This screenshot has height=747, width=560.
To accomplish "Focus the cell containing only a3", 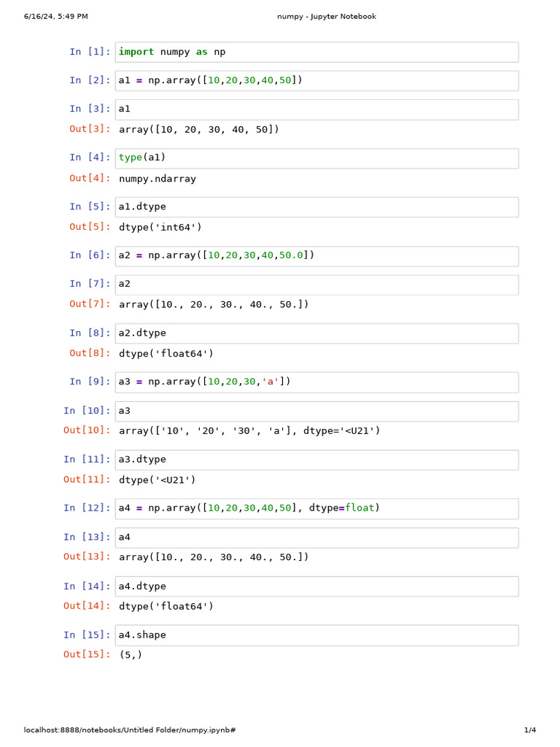I will click(316, 411).
